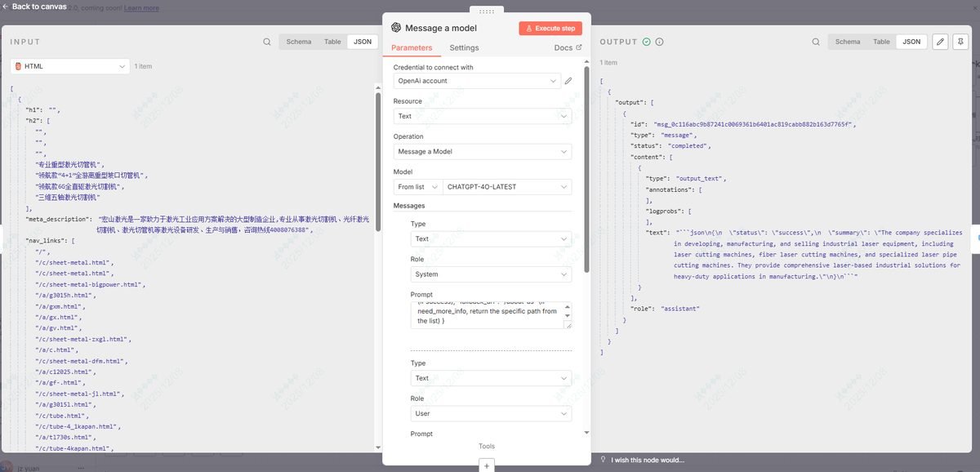The width and height of the screenshot is (980, 472).
Task: Click the HTML node icon in input selector
Action: (x=18, y=66)
